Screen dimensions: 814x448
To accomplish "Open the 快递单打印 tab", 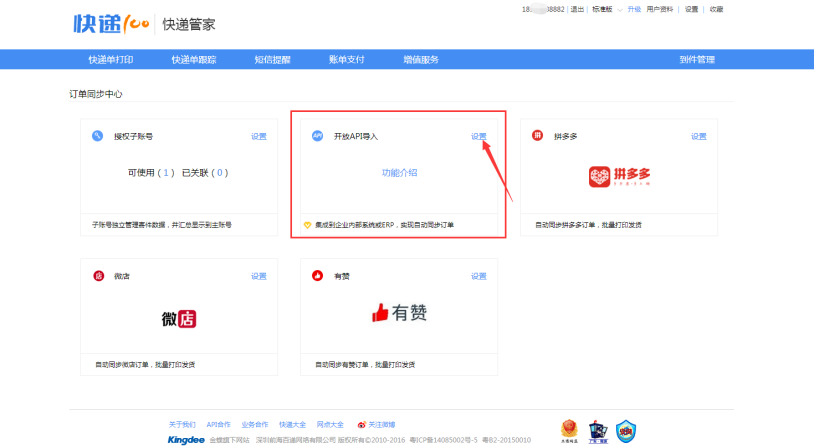I will (x=109, y=59).
